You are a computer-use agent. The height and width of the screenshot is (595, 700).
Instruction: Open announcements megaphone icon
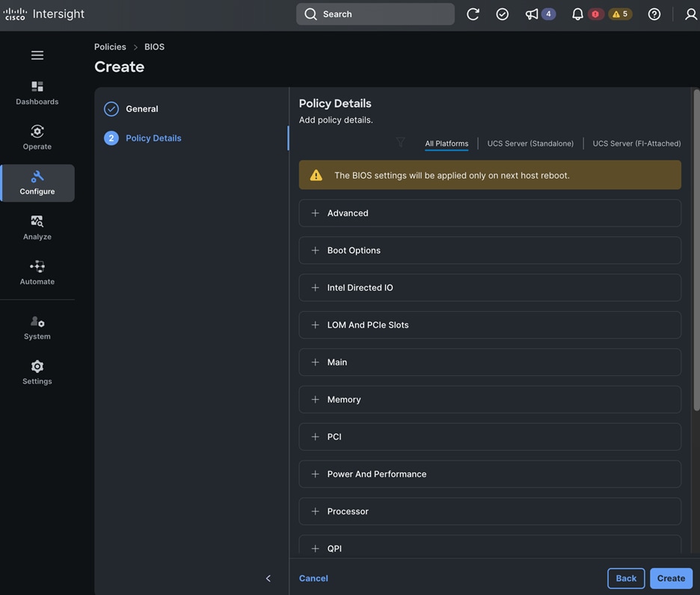pyautogui.click(x=531, y=14)
